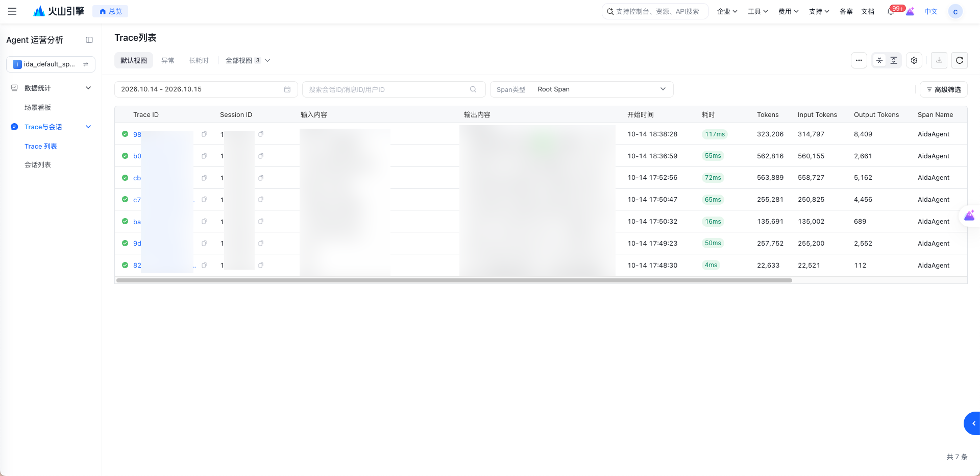The image size is (980, 476).
Task: Switch to the 异常 tab
Action: point(168,60)
